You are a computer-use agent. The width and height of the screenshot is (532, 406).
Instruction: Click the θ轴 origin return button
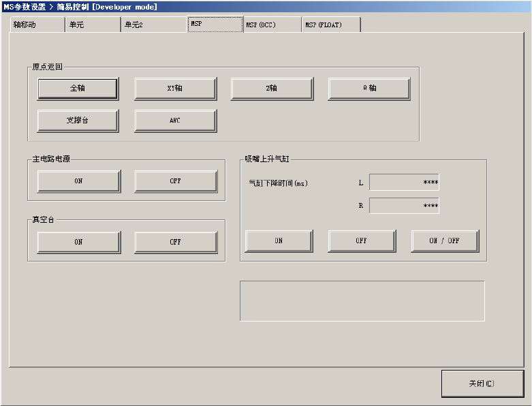369,89
